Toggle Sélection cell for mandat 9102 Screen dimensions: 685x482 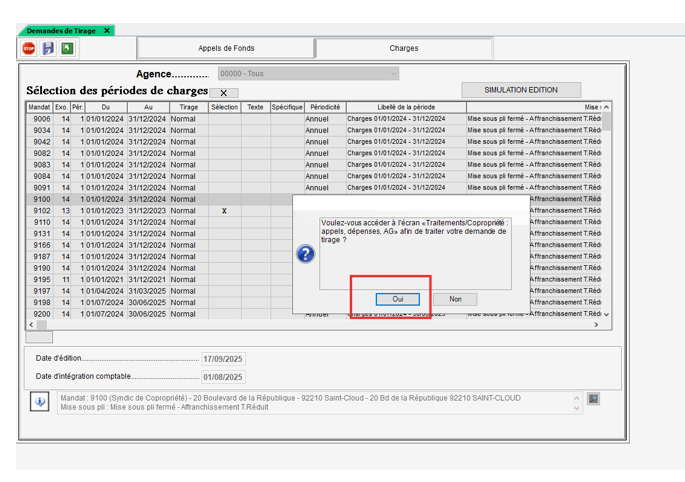[x=224, y=211]
